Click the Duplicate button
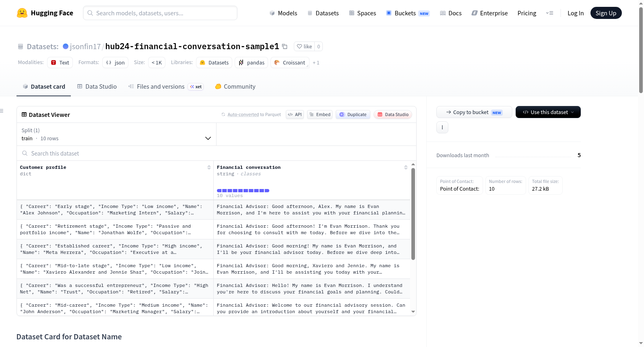Screen dimensions: 644x347 point(353,114)
